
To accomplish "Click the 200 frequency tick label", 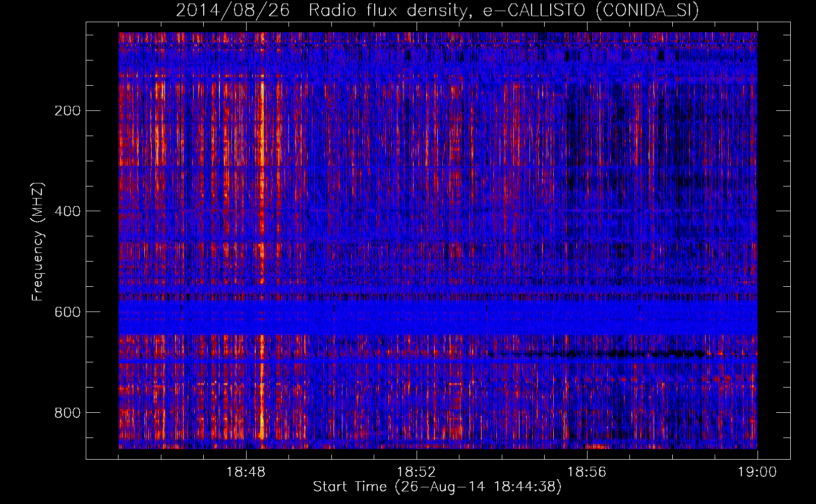I will tap(68, 110).
